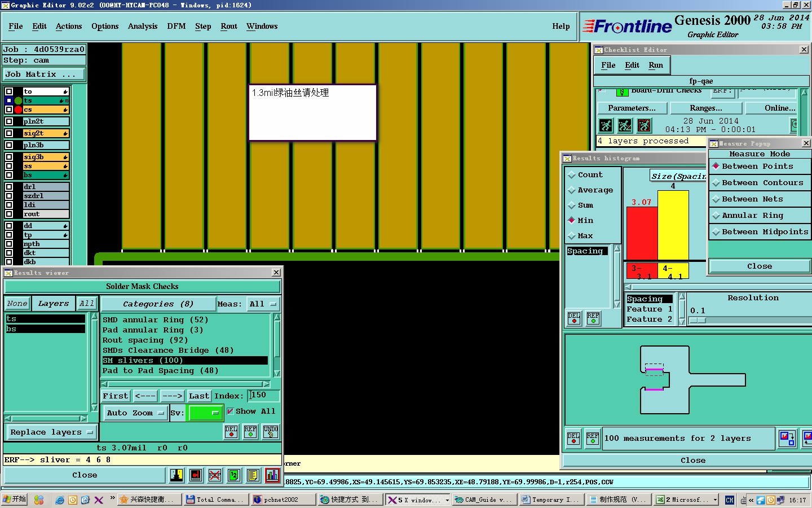Click the Parameters... button
The image size is (812, 508).
pos(632,108)
